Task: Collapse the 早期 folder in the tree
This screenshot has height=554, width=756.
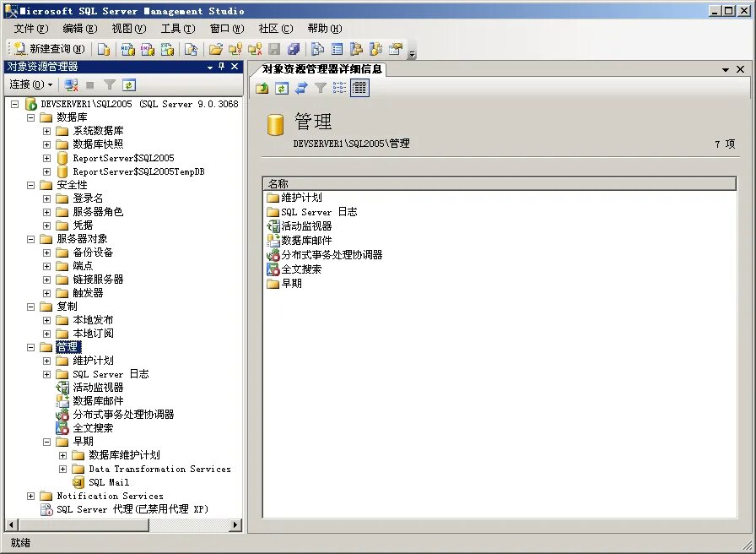Action: [46, 442]
